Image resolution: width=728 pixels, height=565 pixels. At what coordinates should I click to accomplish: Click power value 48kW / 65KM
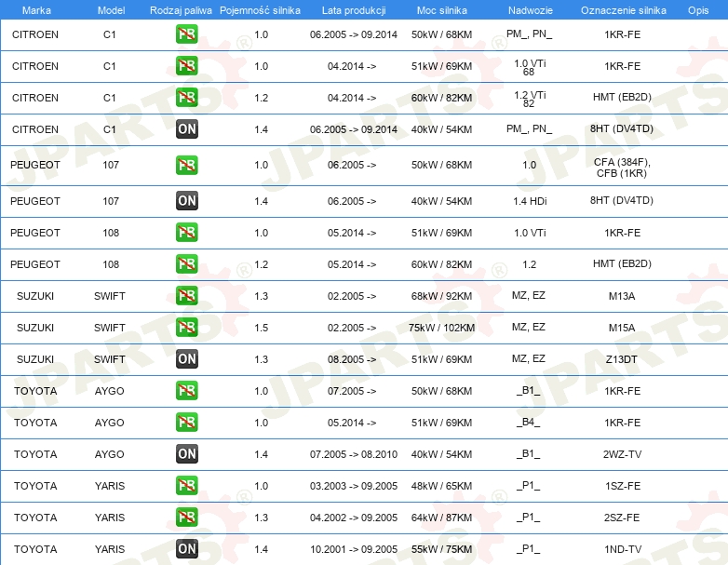[441, 486]
